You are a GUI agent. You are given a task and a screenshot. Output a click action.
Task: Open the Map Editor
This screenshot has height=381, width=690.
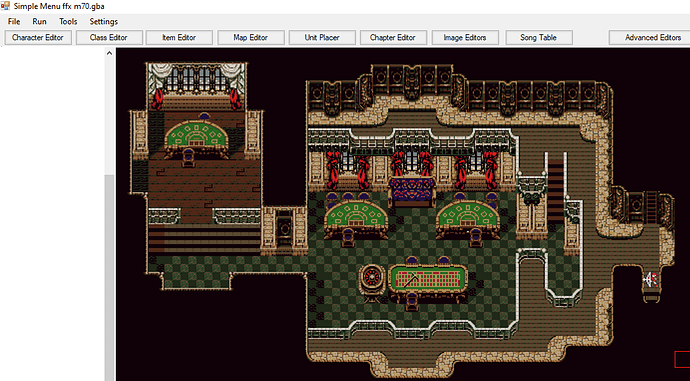[250, 38]
